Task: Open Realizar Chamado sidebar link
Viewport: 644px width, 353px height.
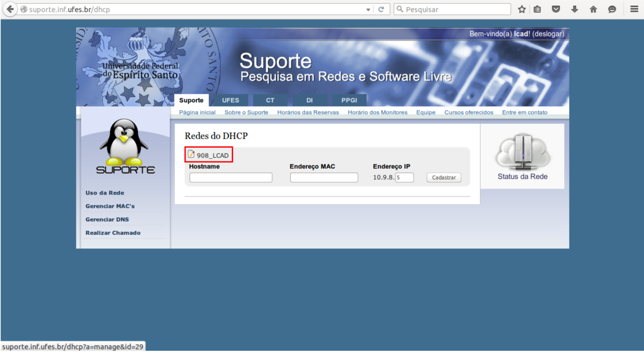Action: pyautogui.click(x=113, y=233)
